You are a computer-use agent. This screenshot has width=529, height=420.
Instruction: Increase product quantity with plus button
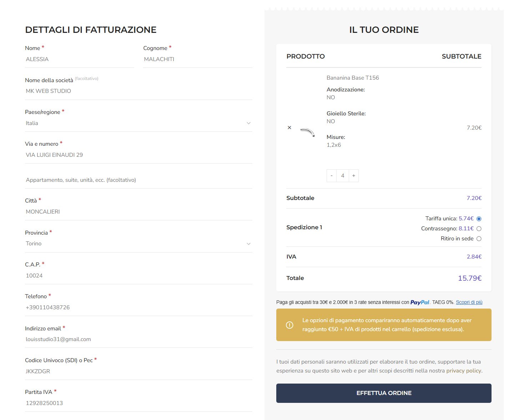pyautogui.click(x=354, y=176)
